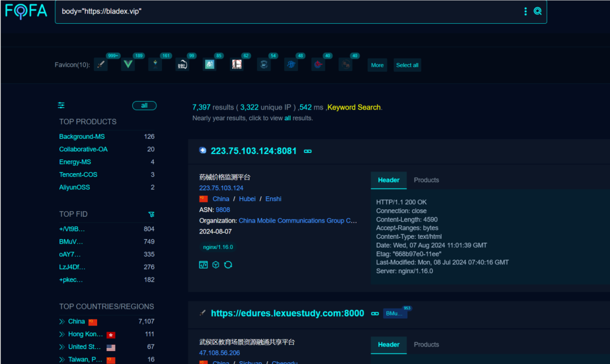Click the nginx/1.16.0 tag

point(218,247)
